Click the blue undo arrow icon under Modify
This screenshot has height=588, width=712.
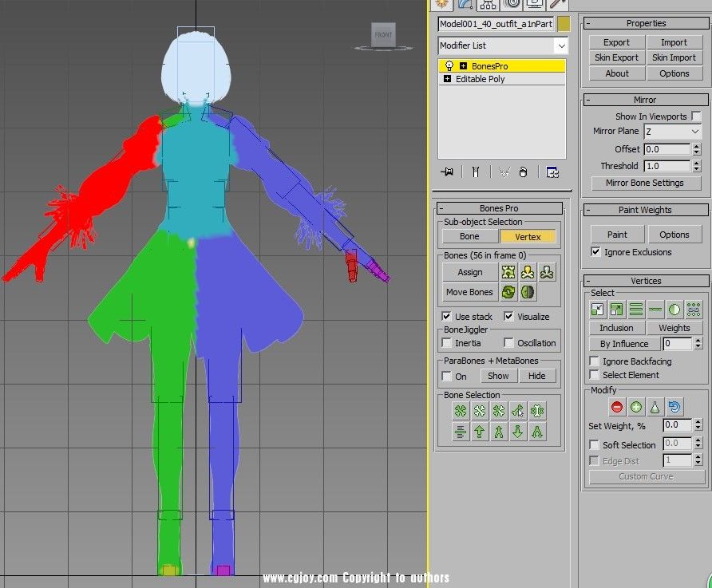pos(674,407)
